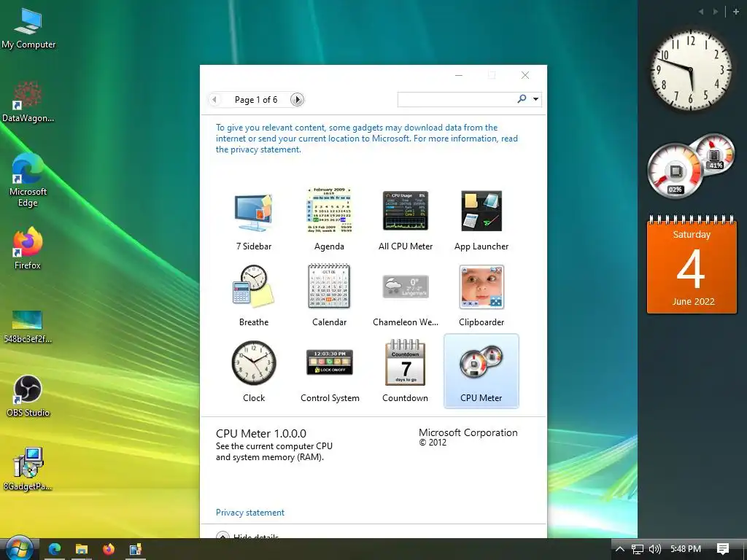The height and width of the screenshot is (560, 747).
Task: Click the highlighted CPU Meter gadget
Action: pyautogui.click(x=481, y=371)
